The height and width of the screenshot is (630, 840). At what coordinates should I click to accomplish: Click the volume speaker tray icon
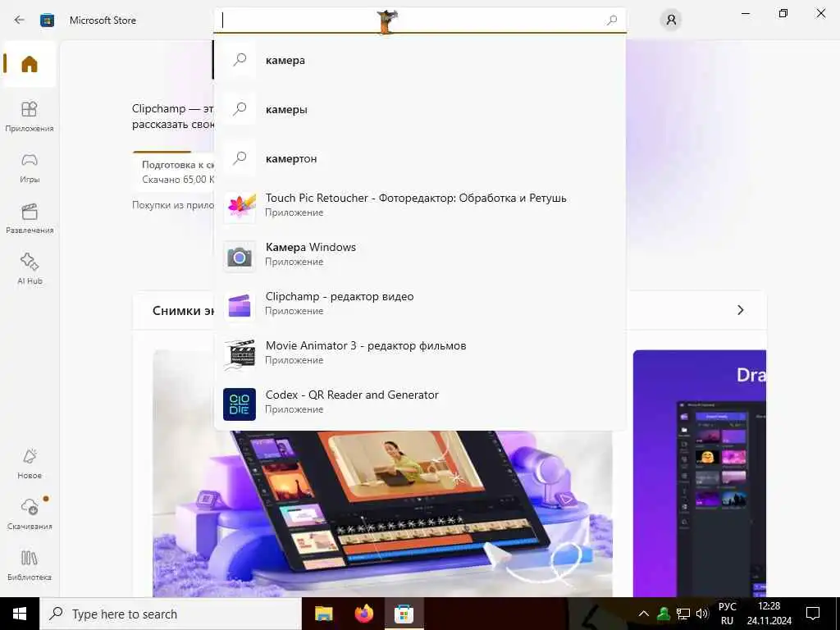[702, 614]
